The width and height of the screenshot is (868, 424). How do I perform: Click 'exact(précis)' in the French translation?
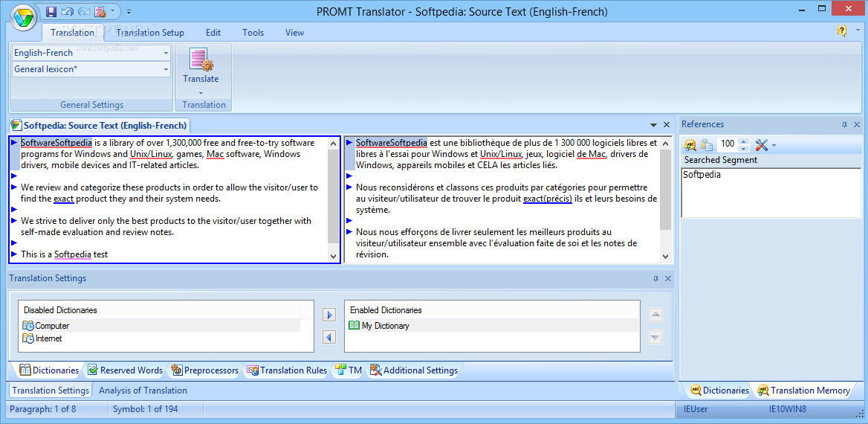(x=548, y=199)
